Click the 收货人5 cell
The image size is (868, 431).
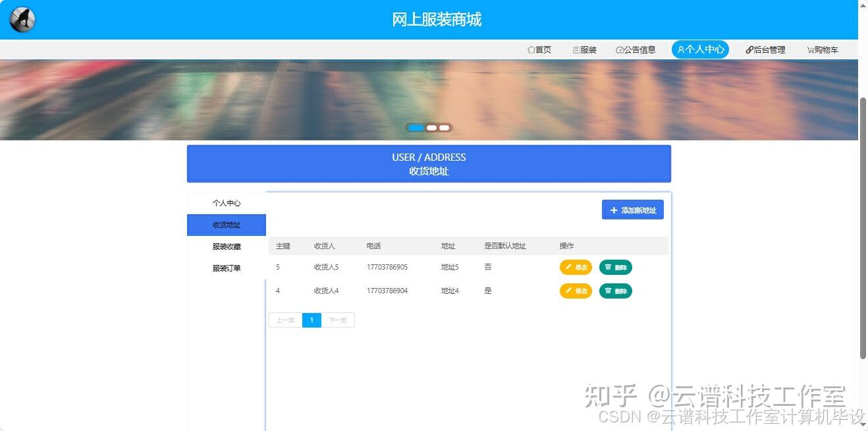click(327, 267)
